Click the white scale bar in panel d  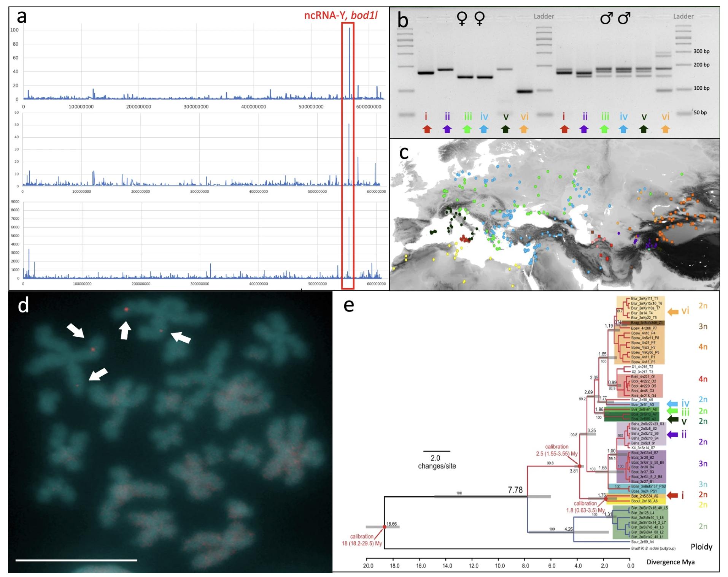(76, 560)
